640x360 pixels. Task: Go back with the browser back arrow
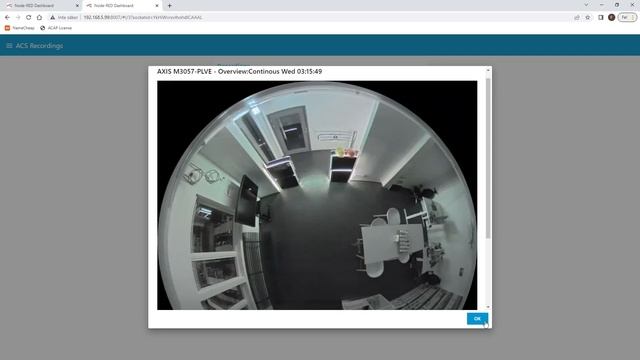pyautogui.click(x=7, y=18)
